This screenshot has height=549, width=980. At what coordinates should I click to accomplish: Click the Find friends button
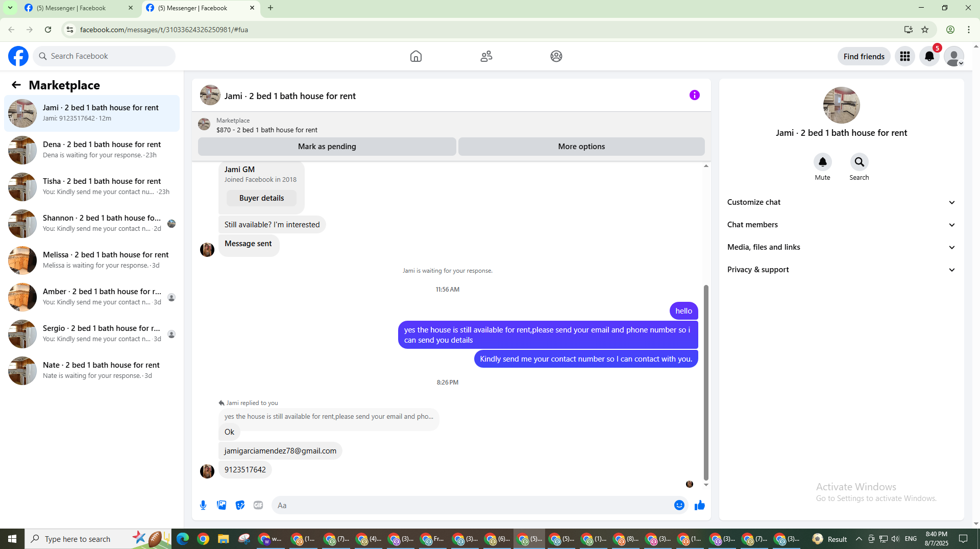[864, 56]
